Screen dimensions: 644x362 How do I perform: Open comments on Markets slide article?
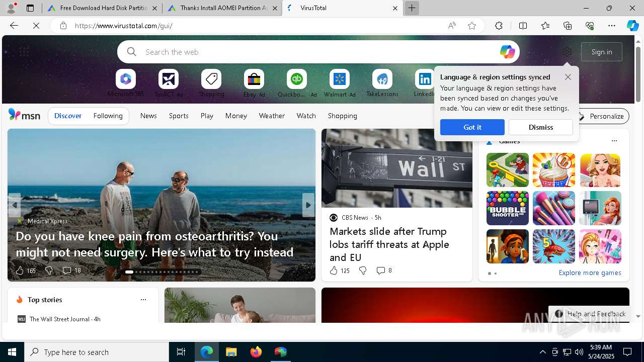click(x=384, y=270)
